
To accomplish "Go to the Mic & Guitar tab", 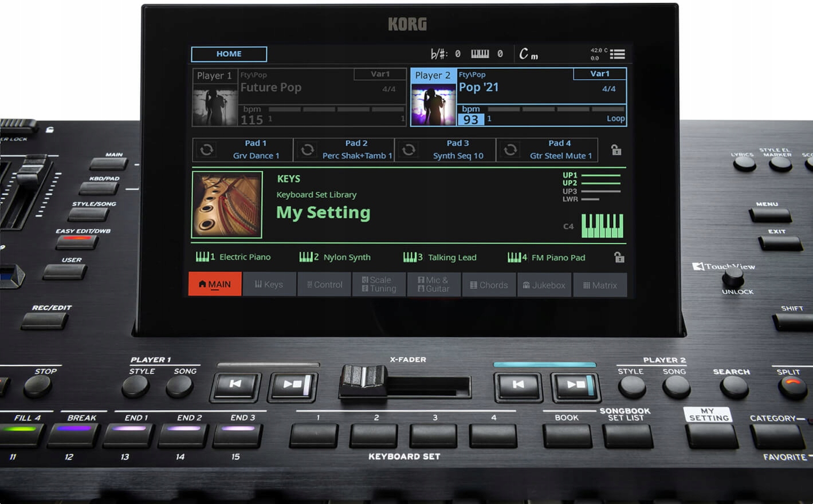I will (x=434, y=284).
